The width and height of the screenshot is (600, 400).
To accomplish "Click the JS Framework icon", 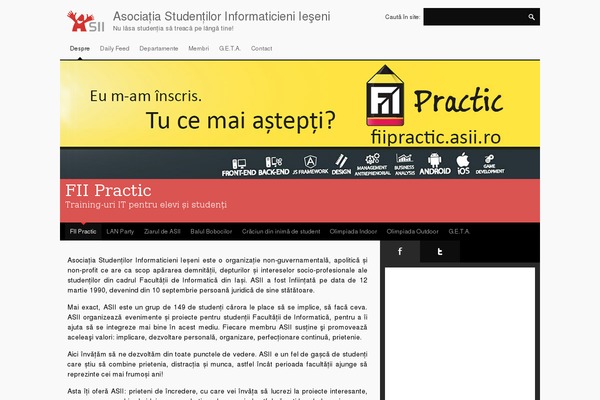I will tap(310, 165).
